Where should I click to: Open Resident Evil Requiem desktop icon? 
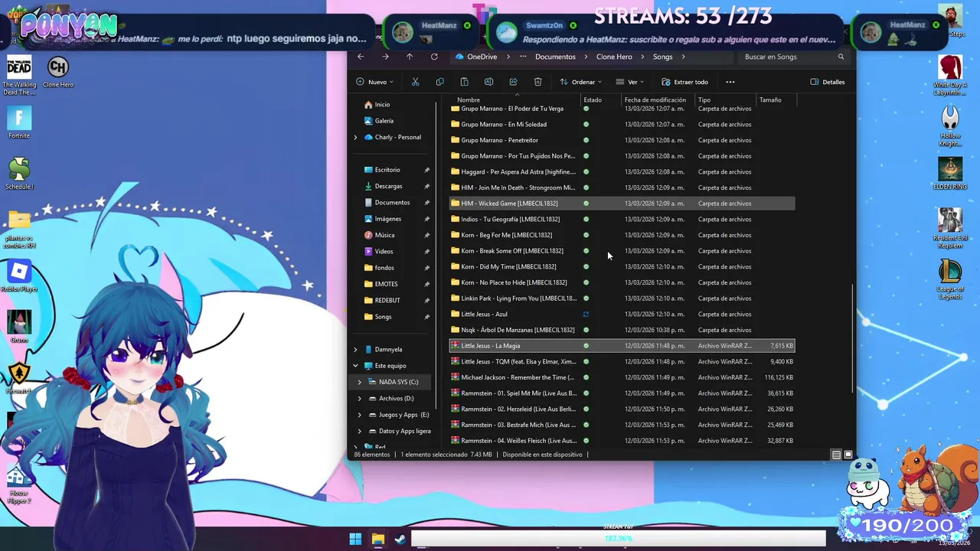[x=950, y=228]
